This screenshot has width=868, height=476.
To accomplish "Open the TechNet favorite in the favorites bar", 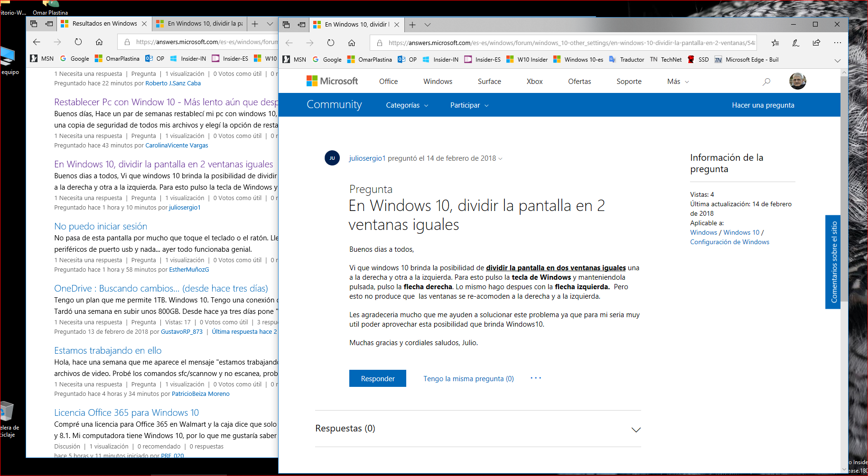I will (666, 60).
